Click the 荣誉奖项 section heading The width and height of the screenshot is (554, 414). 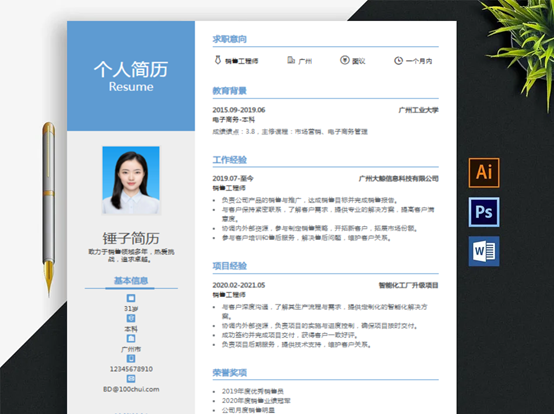tap(230, 373)
